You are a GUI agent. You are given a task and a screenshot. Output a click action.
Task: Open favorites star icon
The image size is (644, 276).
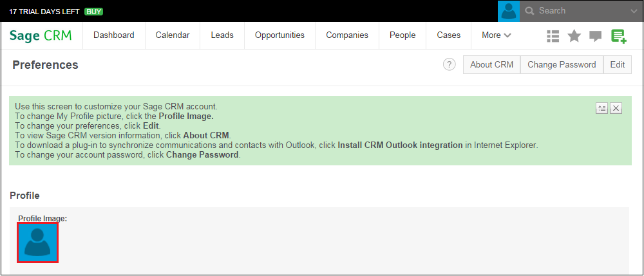pos(574,36)
